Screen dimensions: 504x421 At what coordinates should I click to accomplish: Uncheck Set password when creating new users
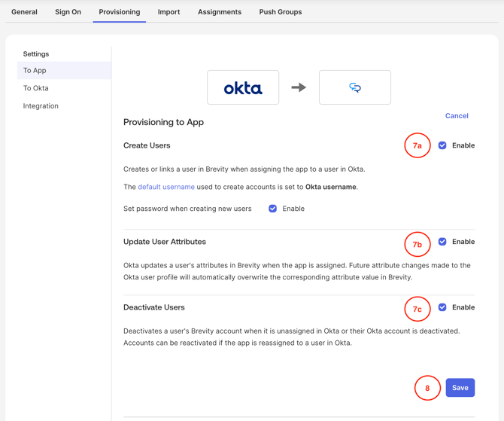[273, 209]
